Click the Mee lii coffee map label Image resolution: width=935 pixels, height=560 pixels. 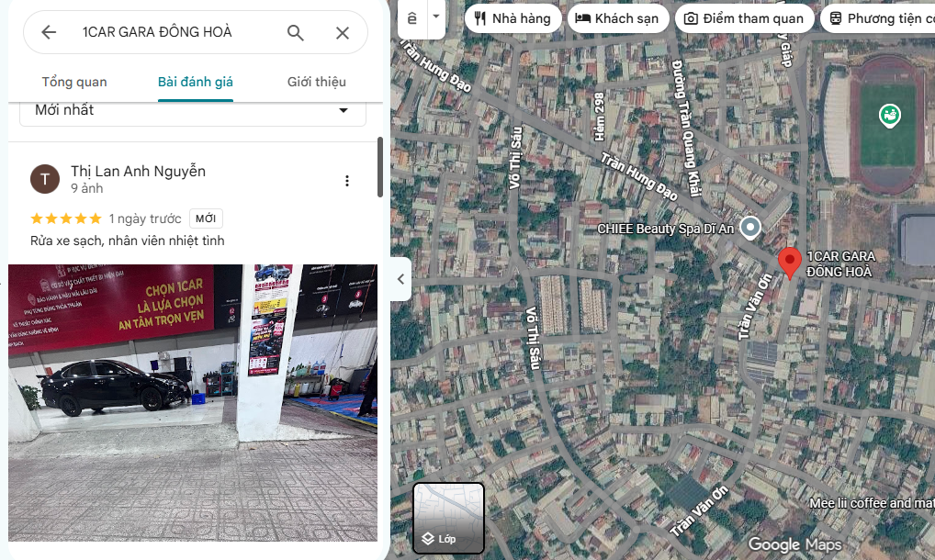coord(872,503)
